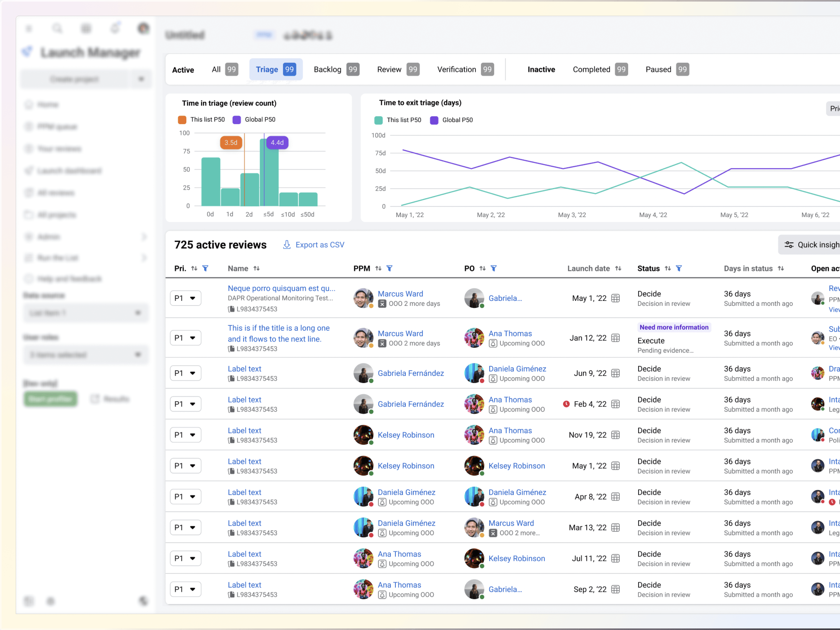This screenshot has height=630, width=840.
Task: Select the Completed tab
Action: (591, 70)
